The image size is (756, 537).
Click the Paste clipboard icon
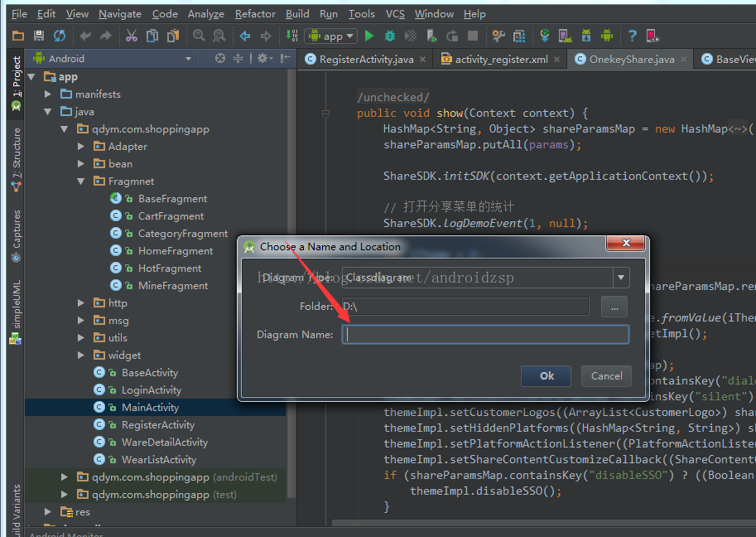(x=173, y=36)
